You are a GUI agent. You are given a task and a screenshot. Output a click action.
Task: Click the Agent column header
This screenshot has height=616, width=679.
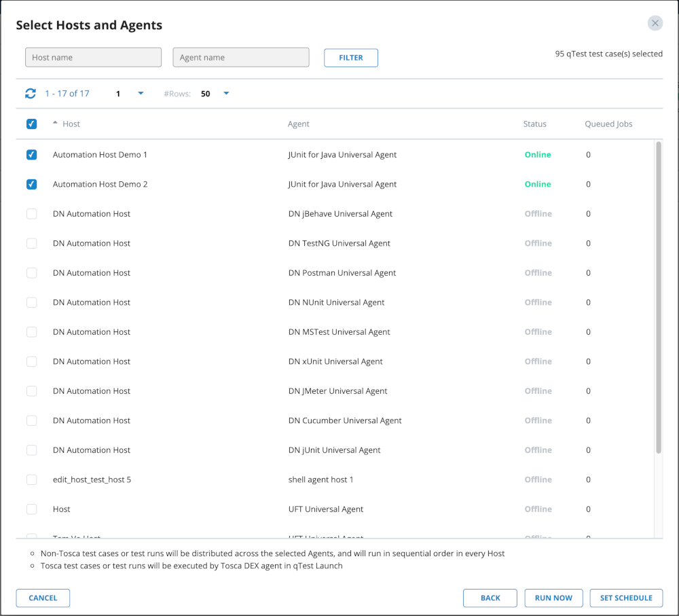point(298,124)
